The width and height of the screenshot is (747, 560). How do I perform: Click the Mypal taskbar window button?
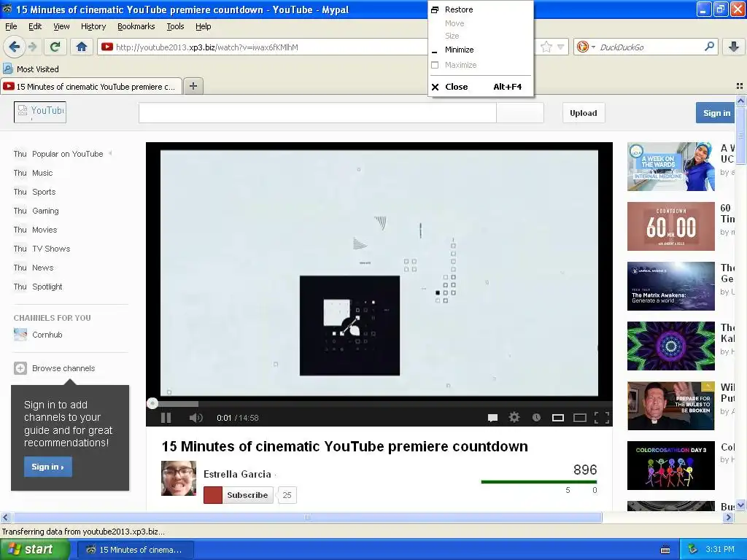(135, 550)
